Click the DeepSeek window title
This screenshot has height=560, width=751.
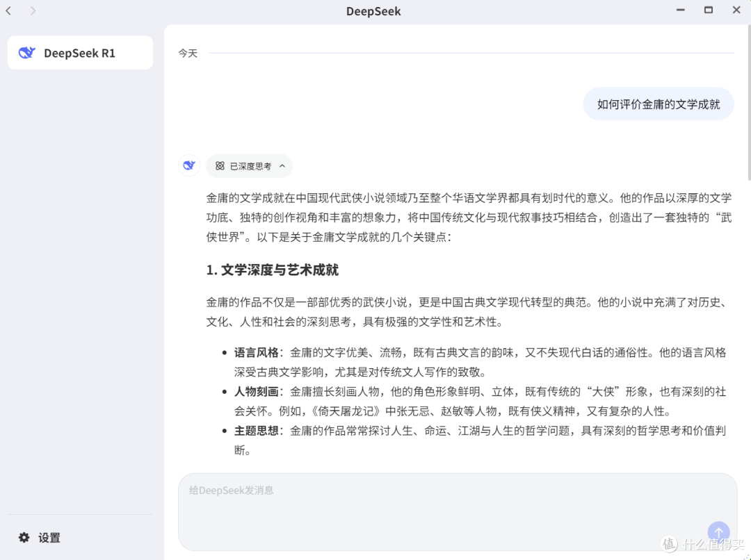pyautogui.click(x=373, y=11)
